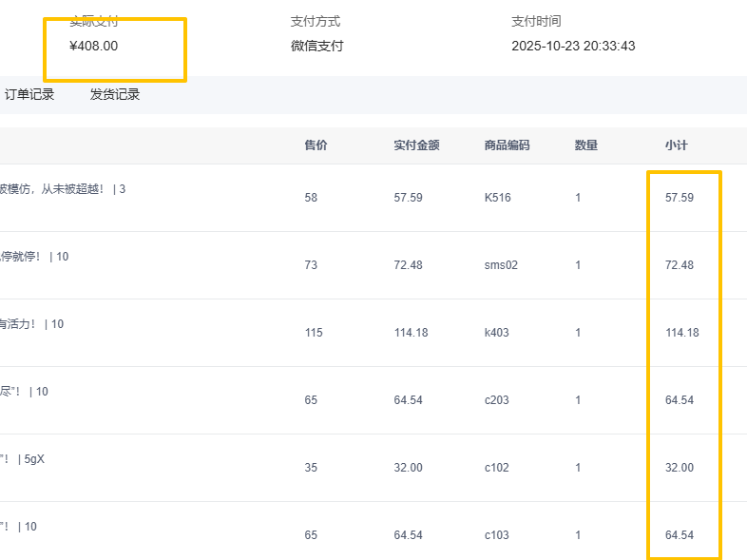
Task: Click the ¥408.00 paid amount
Action: click(x=94, y=46)
